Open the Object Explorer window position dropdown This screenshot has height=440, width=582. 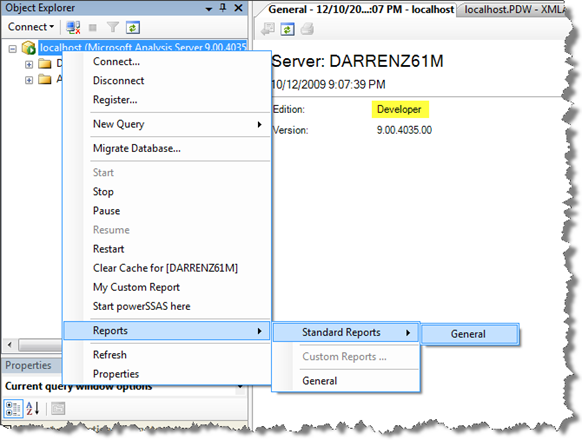click(x=209, y=9)
